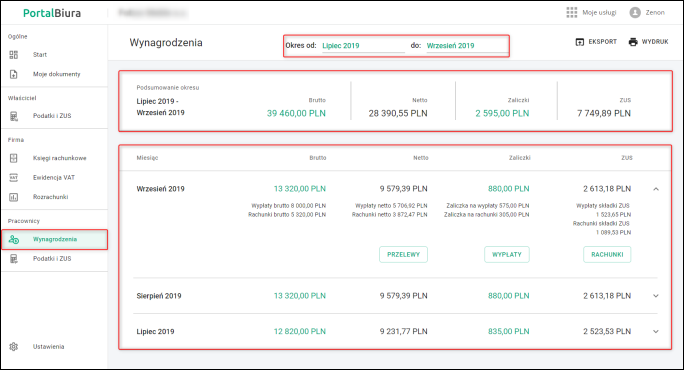Open Podatki i ZUS under Pracownicy
This screenshot has width=684, height=370.
pyautogui.click(x=52, y=259)
